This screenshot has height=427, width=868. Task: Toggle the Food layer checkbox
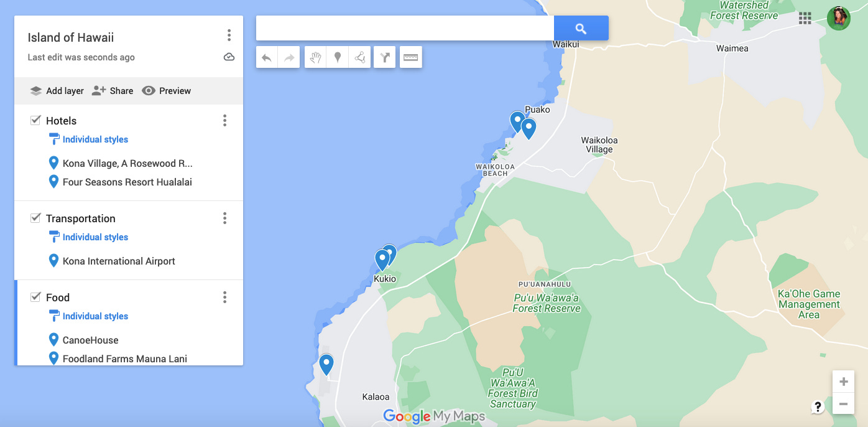click(35, 297)
